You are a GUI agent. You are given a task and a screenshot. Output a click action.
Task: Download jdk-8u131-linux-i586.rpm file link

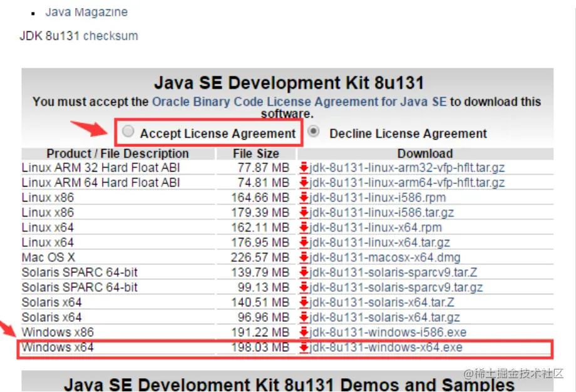tap(378, 198)
